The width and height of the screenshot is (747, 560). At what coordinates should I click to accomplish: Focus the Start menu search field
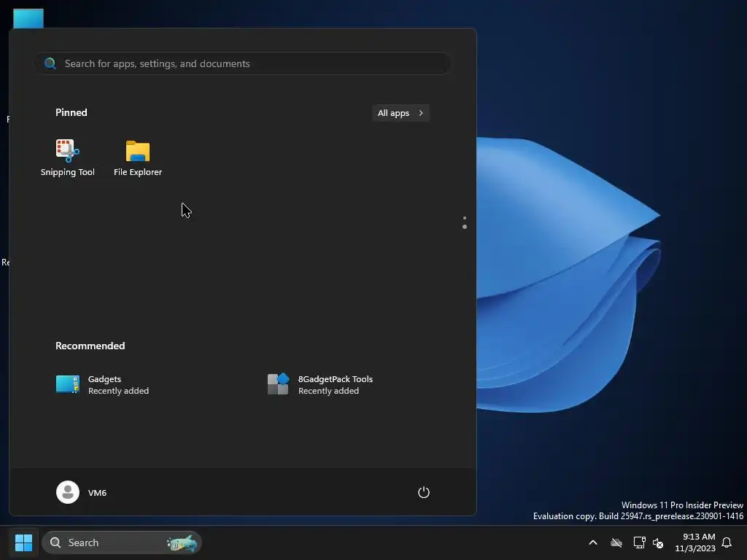click(x=243, y=63)
